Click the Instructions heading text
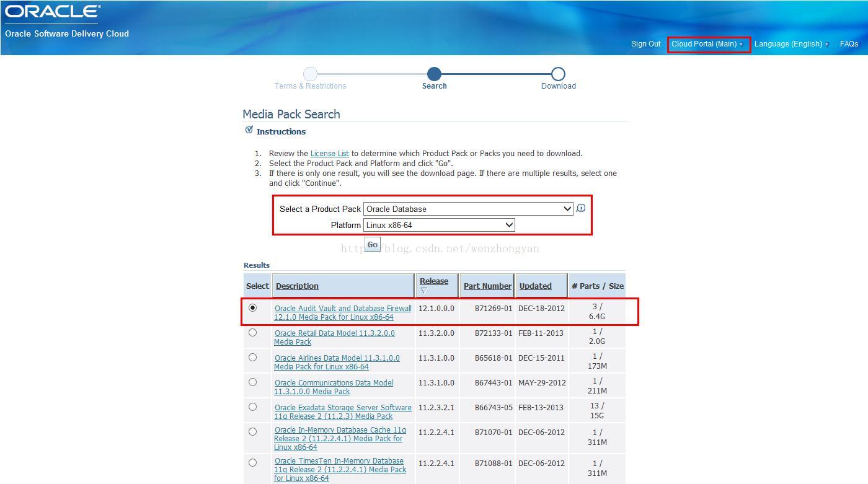The image size is (868, 484). pos(281,131)
